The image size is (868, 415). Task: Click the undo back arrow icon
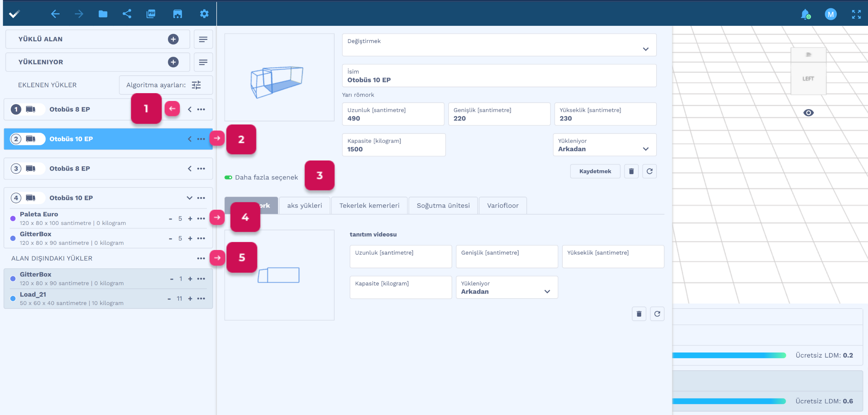(x=55, y=14)
